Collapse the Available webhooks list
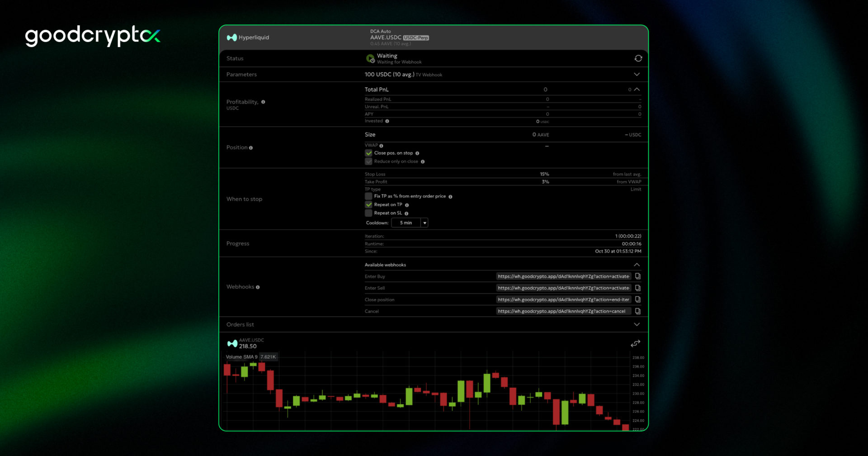The height and width of the screenshot is (456, 868). point(637,265)
